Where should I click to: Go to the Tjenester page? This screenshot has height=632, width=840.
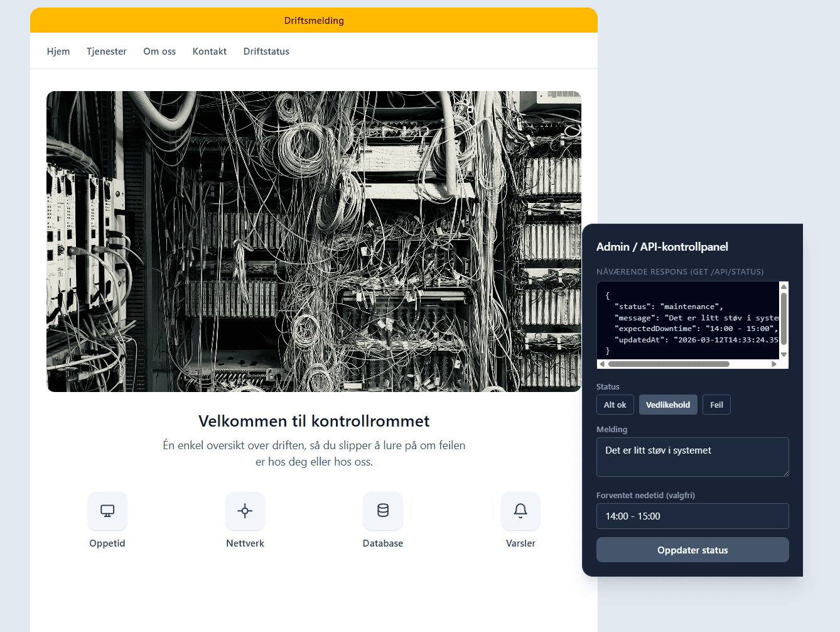(107, 52)
